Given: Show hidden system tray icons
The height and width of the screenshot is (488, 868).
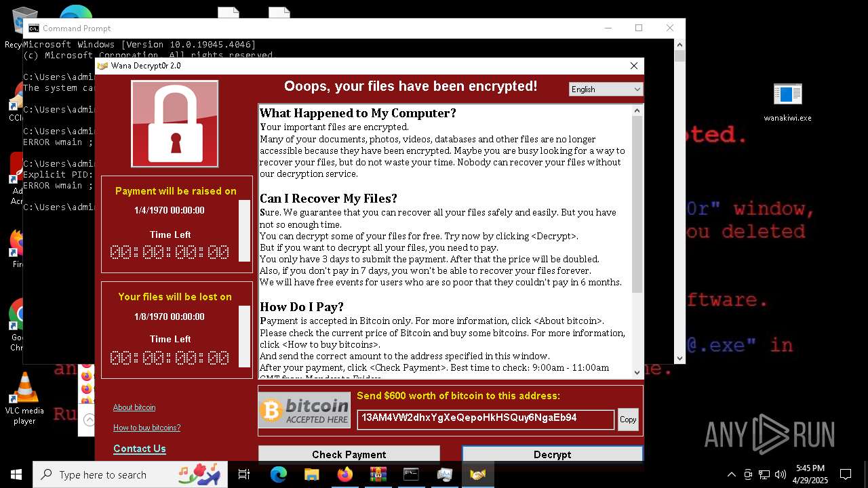Looking at the screenshot, I should (x=731, y=475).
